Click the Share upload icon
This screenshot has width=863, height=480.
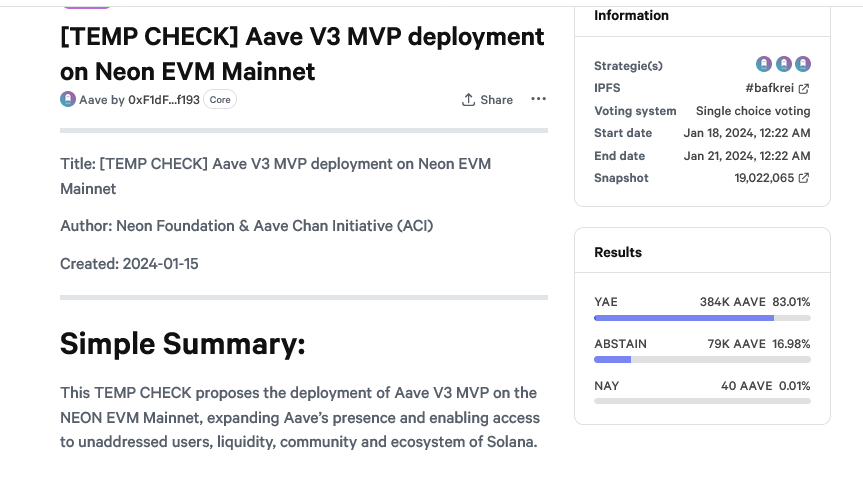468,100
